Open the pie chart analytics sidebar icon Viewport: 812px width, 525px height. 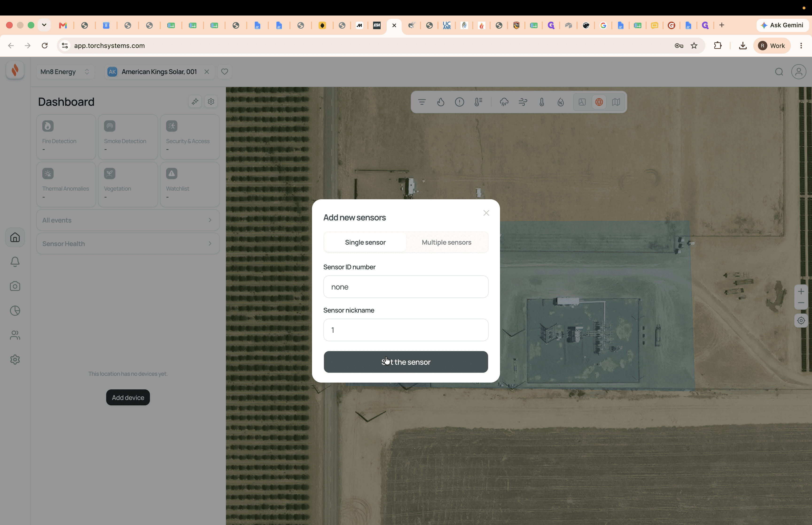[x=15, y=311]
